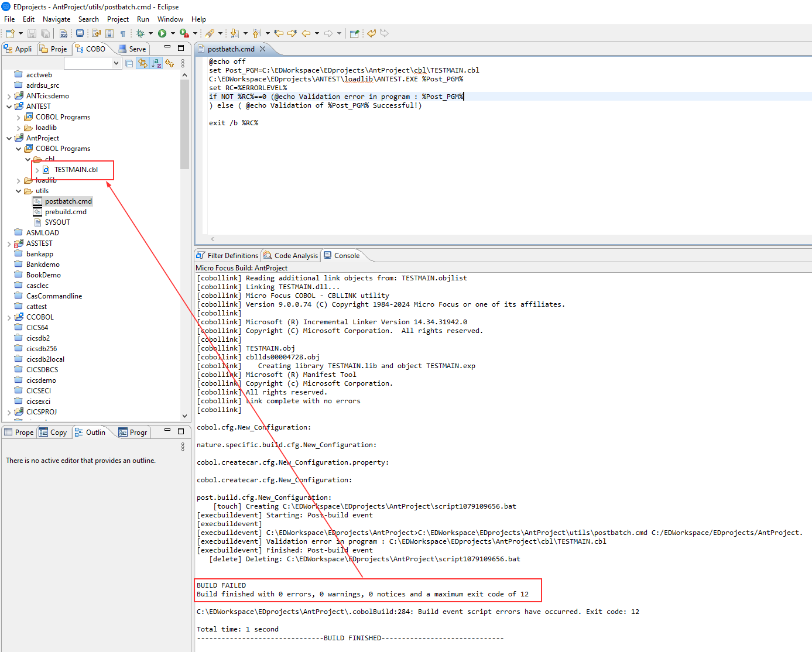Click Collapse All in the explorer panel
This screenshot has width=812, height=652.
[129, 63]
